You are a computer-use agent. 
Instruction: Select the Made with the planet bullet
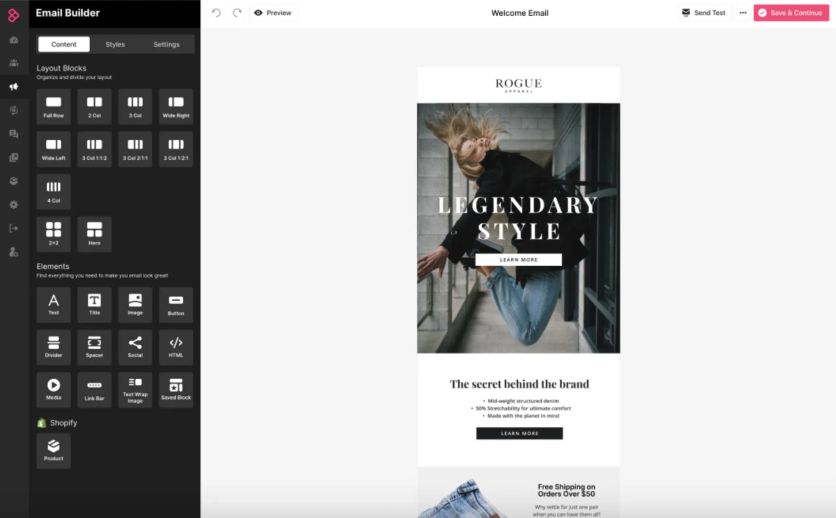coord(522,416)
